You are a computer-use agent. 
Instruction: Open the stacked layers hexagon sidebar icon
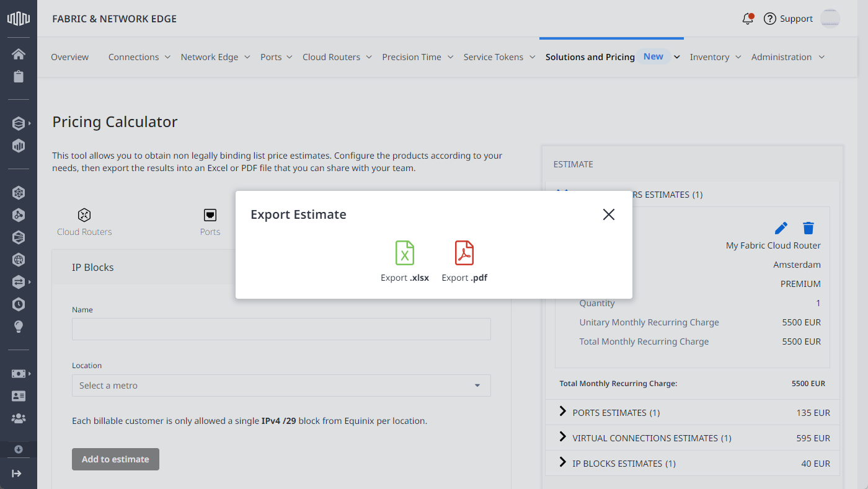[x=19, y=123]
